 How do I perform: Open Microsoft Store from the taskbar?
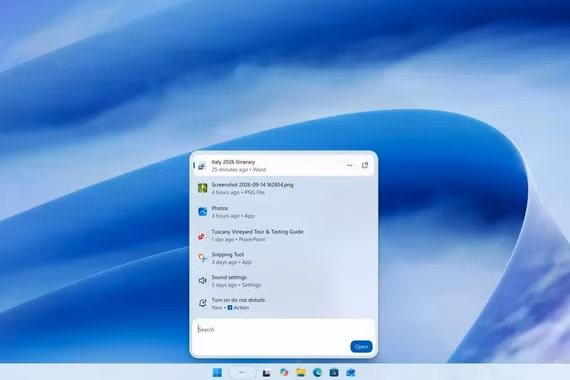334,372
